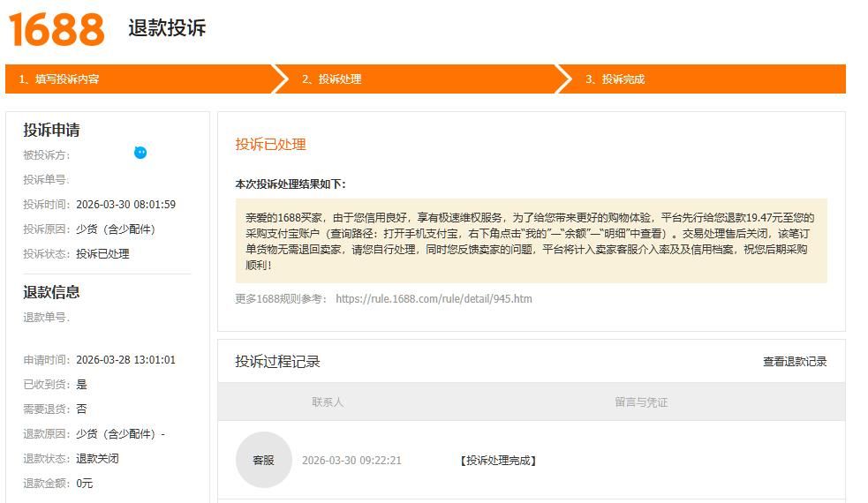Select step 1 填写投诉内容

59,79
